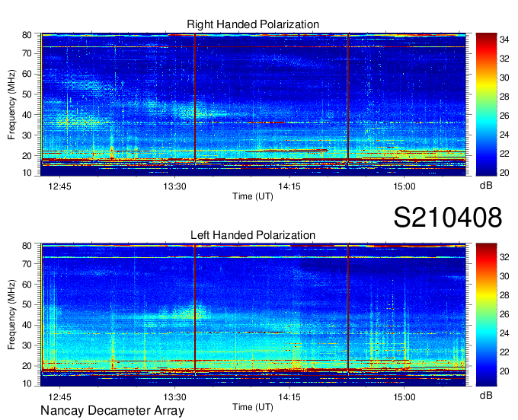Viewport: 518px width, 420px height.
Task: Click "28" value on Right Handed colorbar
Action: (x=504, y=97)
